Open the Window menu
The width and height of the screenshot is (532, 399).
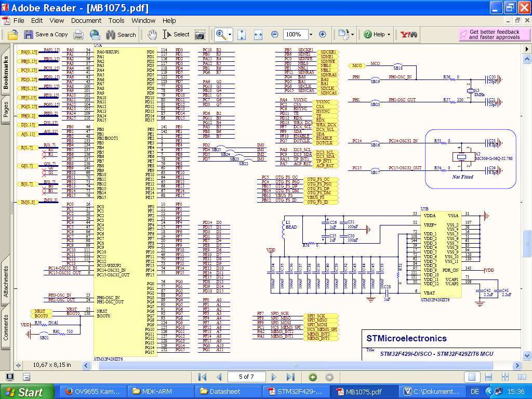(143, 21)
